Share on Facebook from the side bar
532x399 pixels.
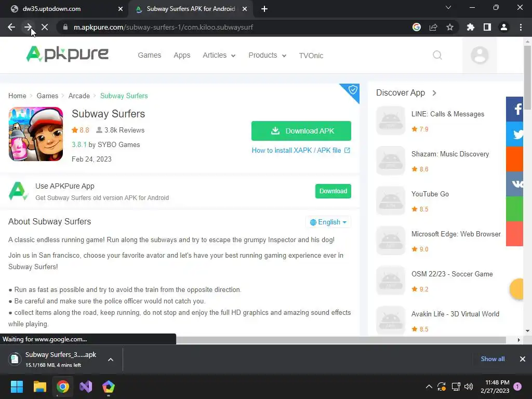click(x=515, y=109)
